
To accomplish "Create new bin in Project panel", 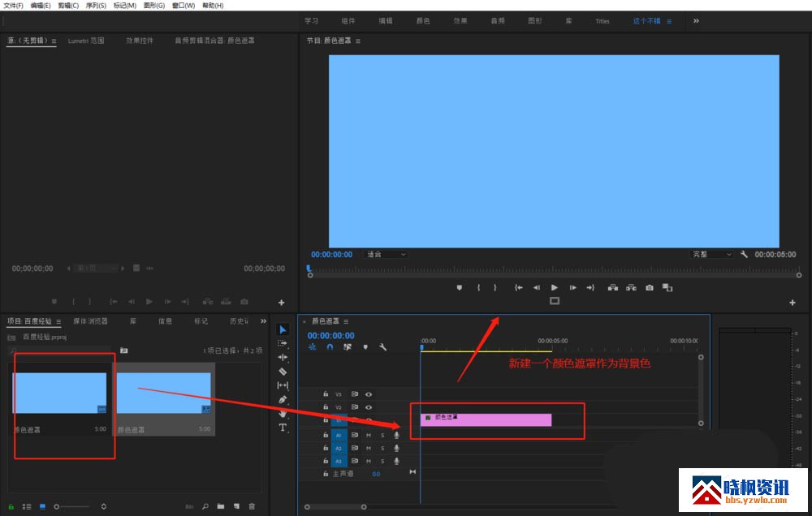I will tap(221, 507).
